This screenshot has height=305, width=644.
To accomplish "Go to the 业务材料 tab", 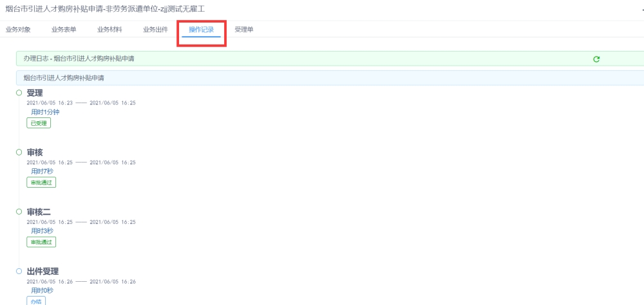I will tap(109, 30).
